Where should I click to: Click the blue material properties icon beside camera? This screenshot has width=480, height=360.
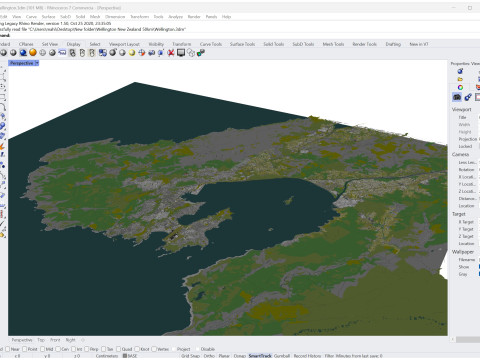[x=468, y=97]
